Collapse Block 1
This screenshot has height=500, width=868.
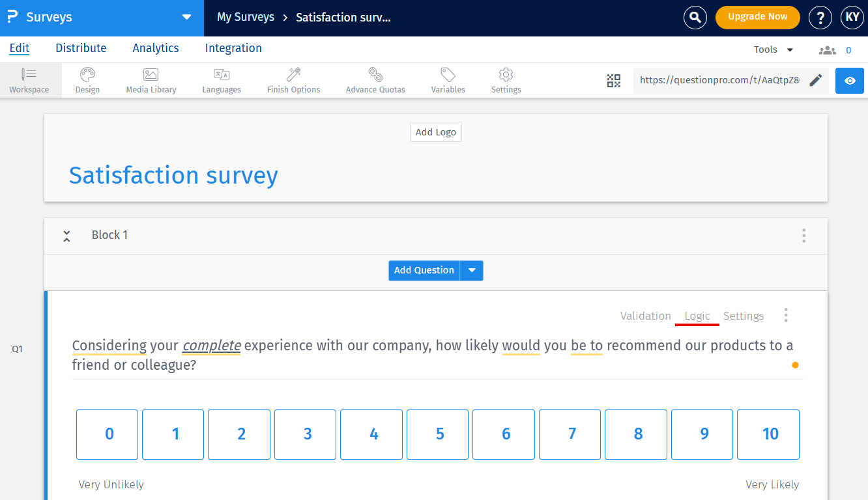[x=66, y=236]
